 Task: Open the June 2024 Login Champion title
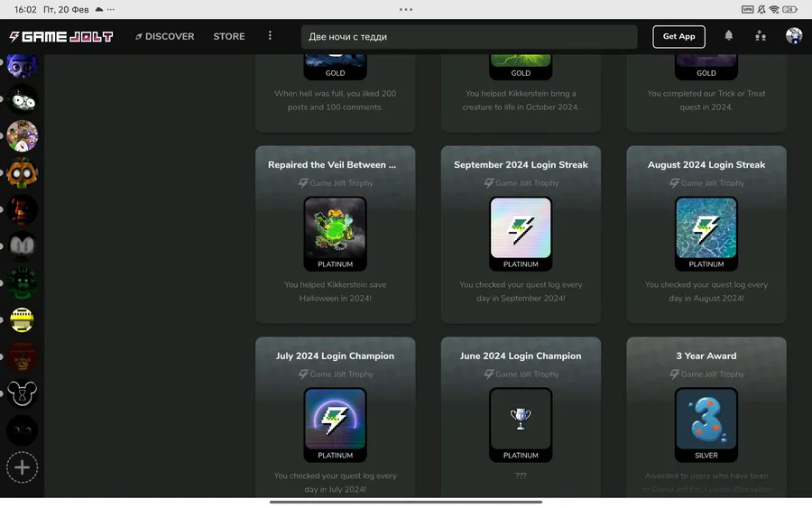click(x=521, y=356)
